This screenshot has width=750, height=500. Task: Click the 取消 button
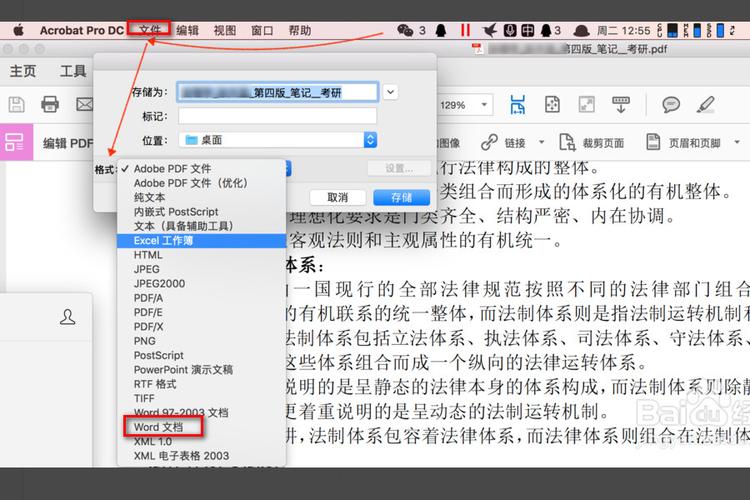(x=338, y=197)
